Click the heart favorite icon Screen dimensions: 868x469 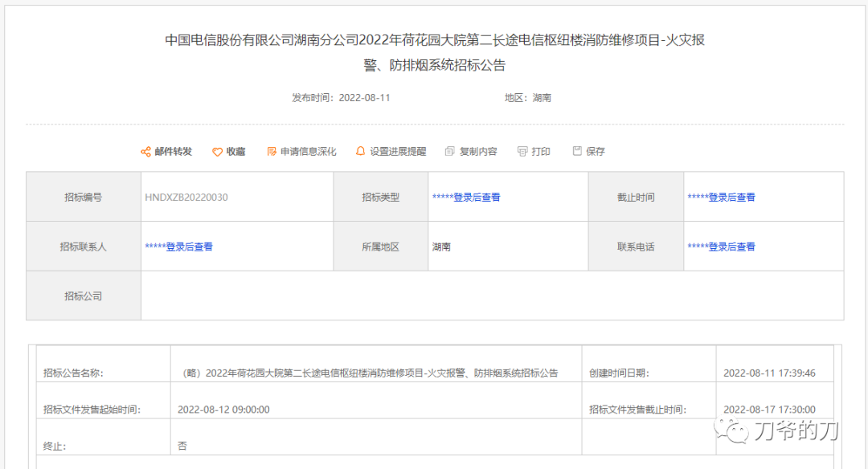(218, 152)
